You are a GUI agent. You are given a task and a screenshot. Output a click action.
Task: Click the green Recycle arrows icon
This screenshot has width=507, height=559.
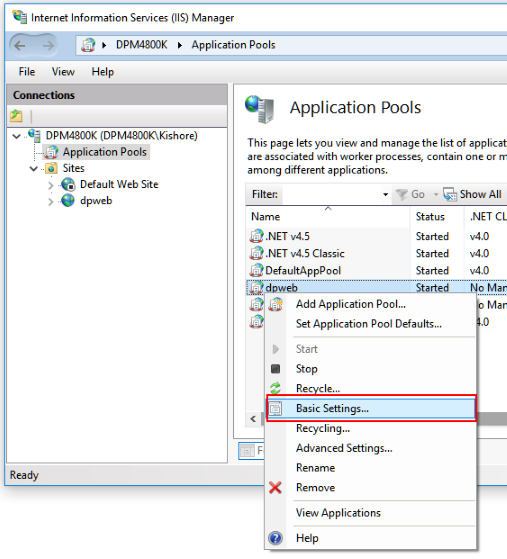(275, 388)
